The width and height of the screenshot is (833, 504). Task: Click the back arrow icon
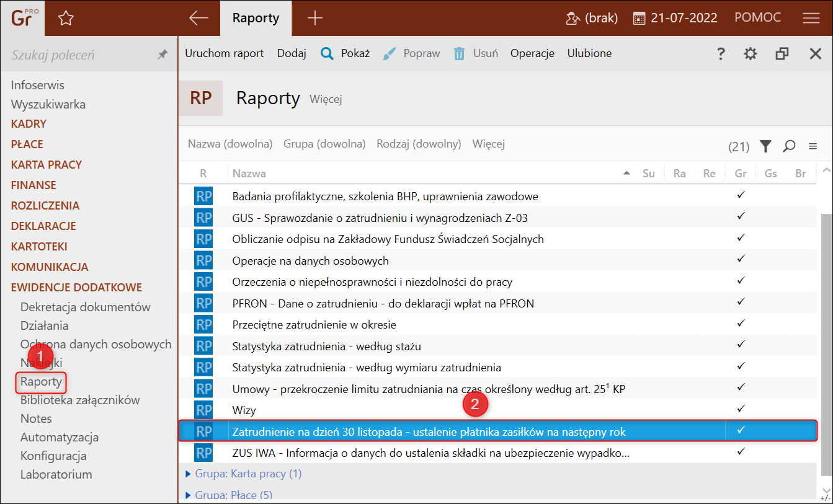198,18
